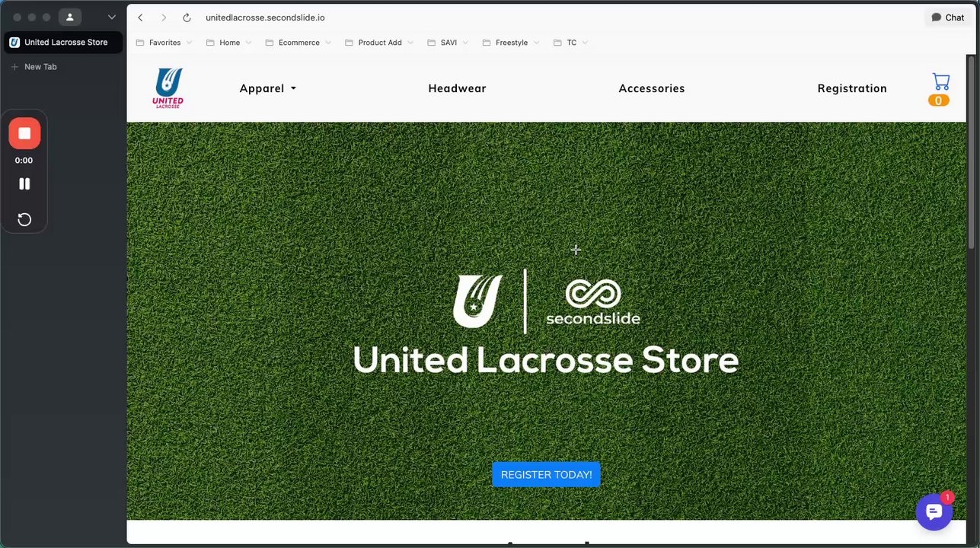The image size is (980, 548).
Task: Pause the recording
Action: tap(24, 183)
